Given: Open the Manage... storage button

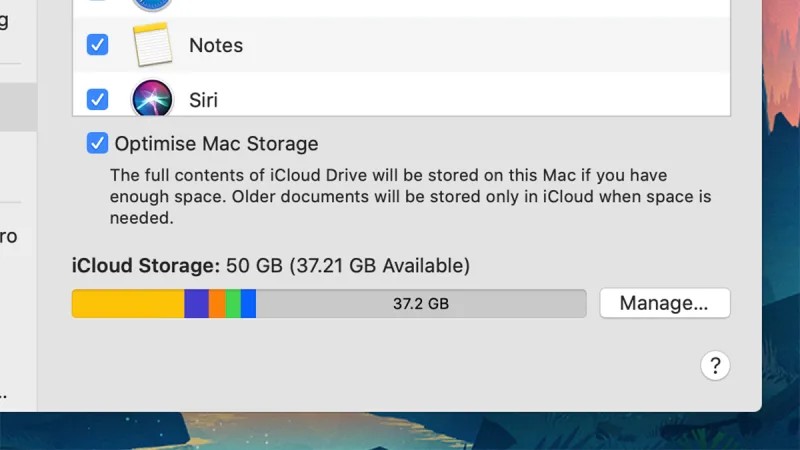Looking at the screenshot, I should coord(665,303).
